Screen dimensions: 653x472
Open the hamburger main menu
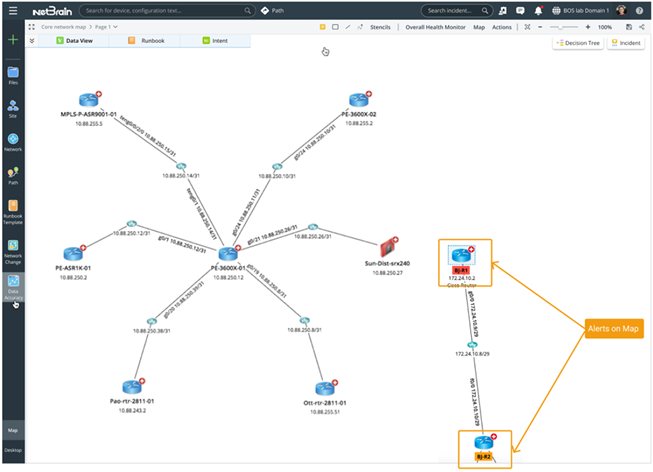13,10
